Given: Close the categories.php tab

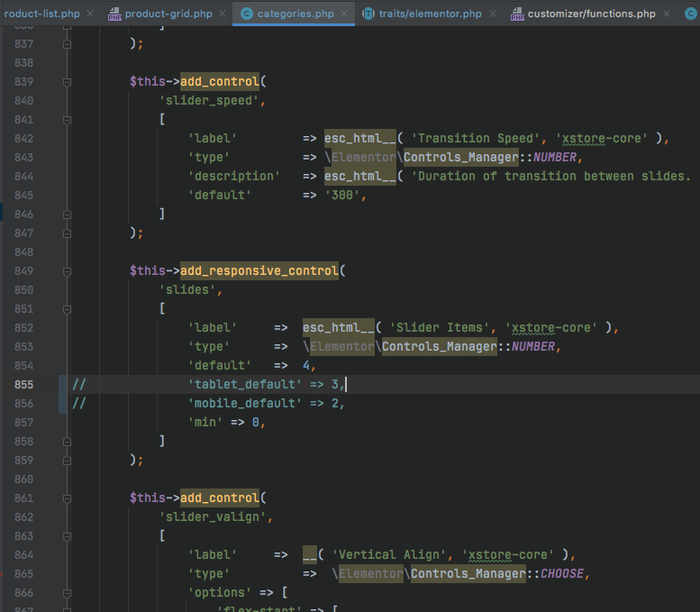Looking at the screenshot, I should [343, 14].
